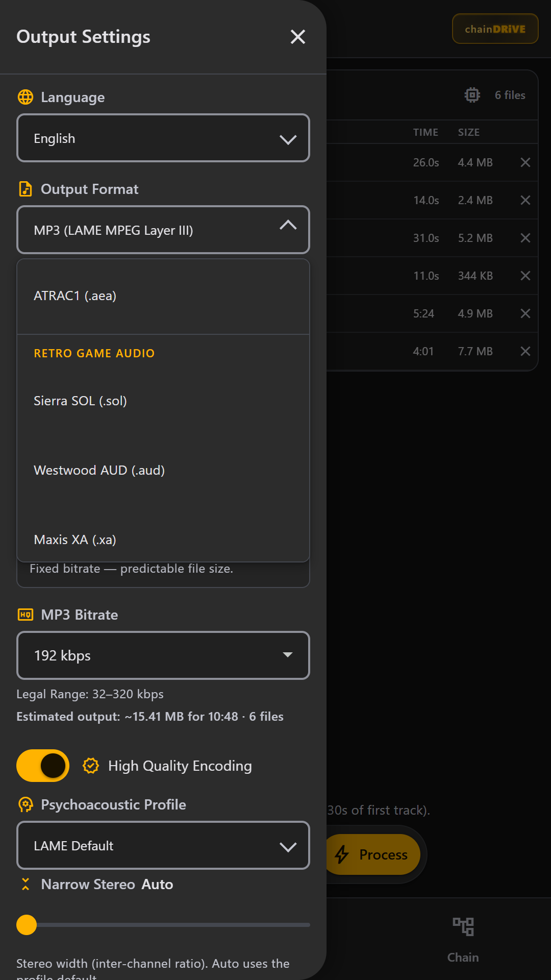Click the Narrow Stereo arrows icon
The width and height of the screenshot is (551, 980).
26,884
